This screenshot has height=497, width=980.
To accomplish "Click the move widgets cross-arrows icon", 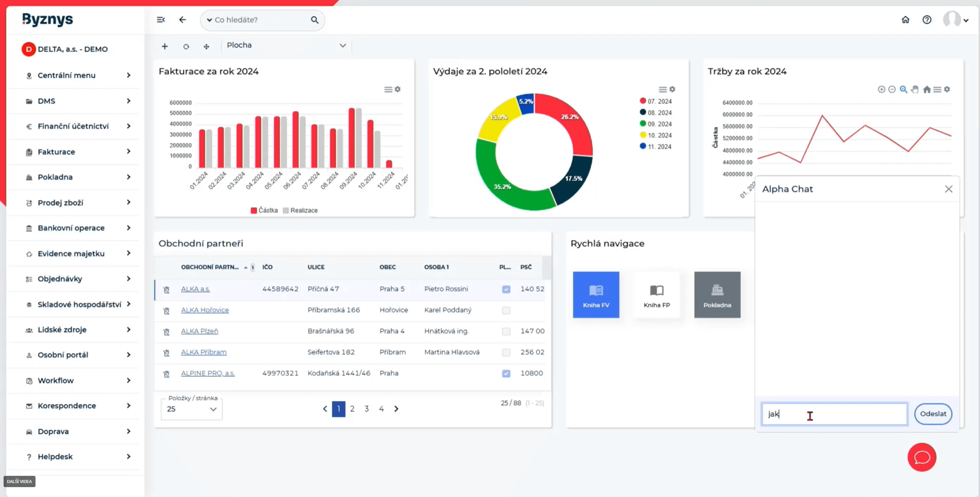I will 206,46.
